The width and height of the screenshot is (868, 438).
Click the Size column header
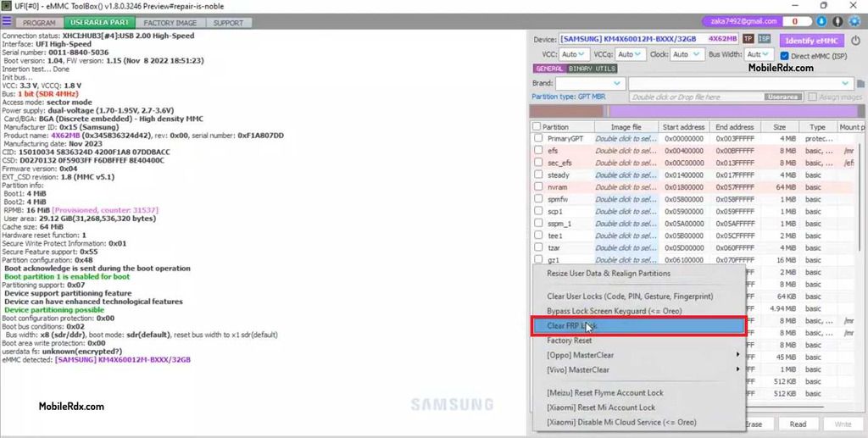(780, 126)
